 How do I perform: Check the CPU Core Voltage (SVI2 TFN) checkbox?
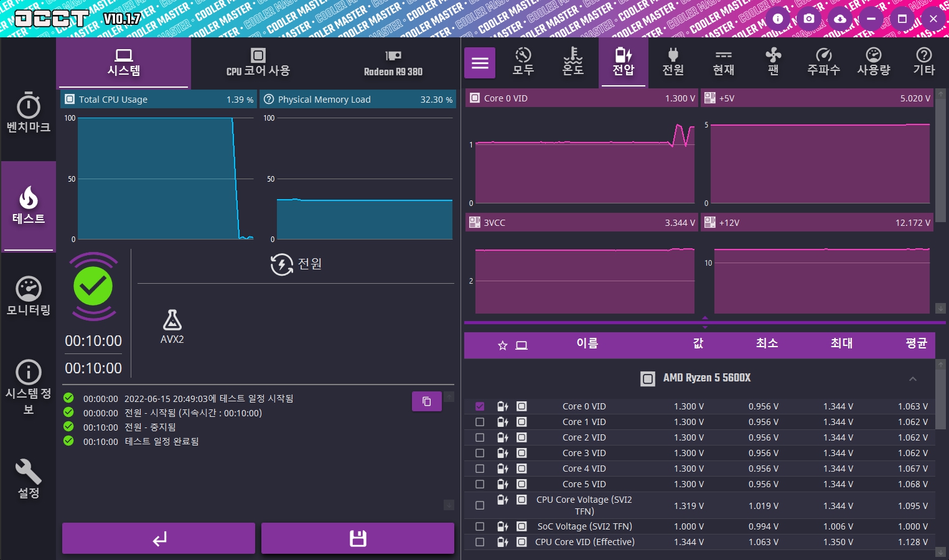(x=480, y=505)
